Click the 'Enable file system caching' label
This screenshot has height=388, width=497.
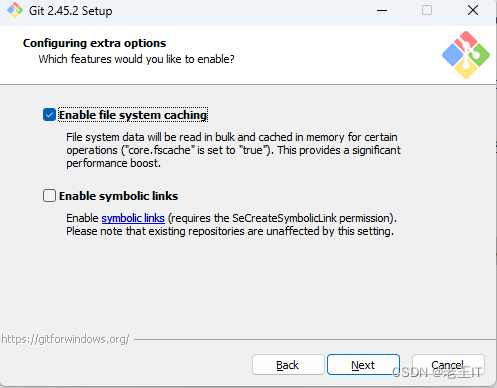pyautogui.click(x=133, y=115)
